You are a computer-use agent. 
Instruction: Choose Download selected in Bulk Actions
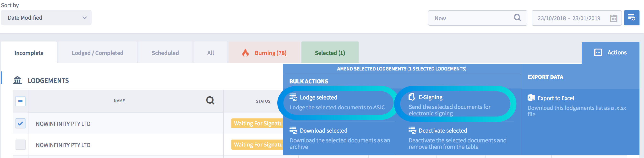point(323,131)
